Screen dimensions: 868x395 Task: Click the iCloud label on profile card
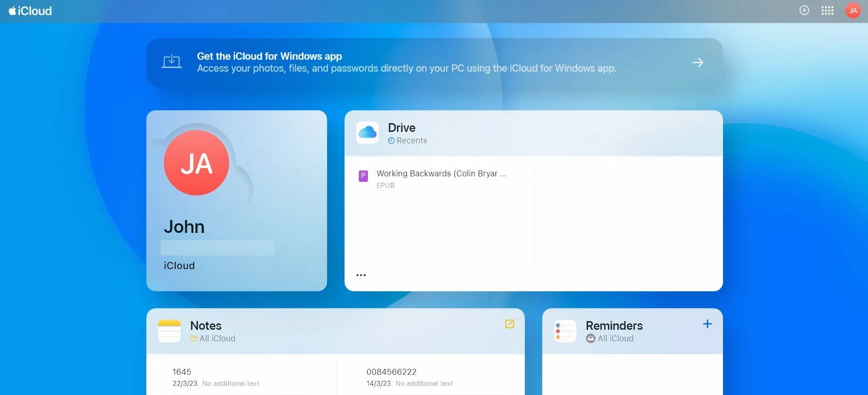[179, 266]
